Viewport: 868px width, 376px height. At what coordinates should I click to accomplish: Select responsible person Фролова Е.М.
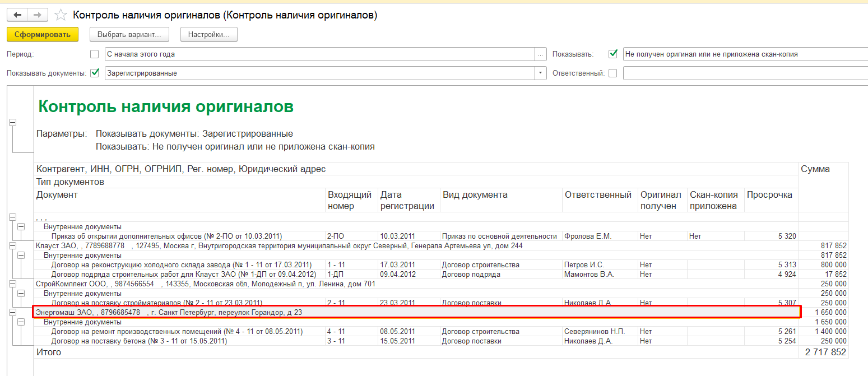588,236
